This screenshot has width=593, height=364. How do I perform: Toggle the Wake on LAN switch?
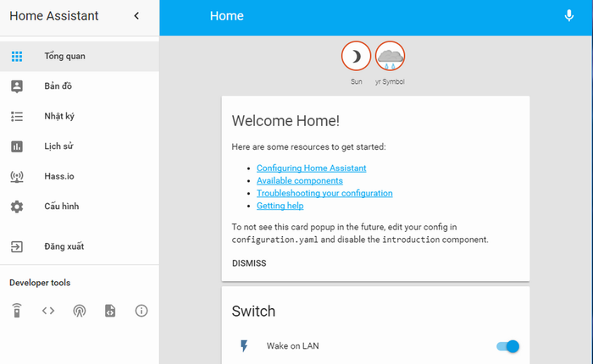507,346
